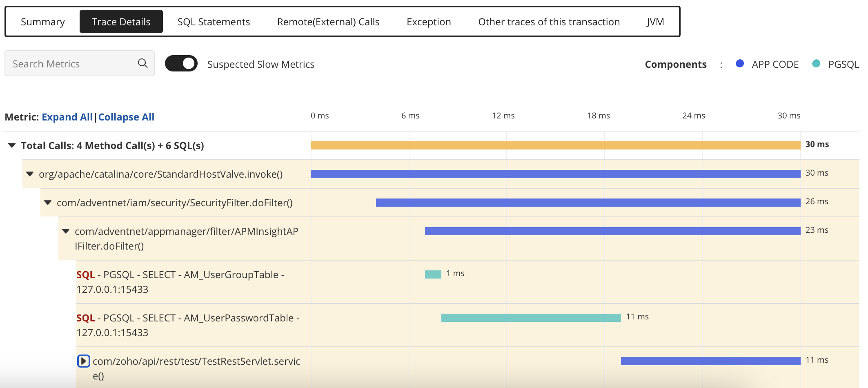Select the blue APP CODE legend dot
Screen dimensions: 868x388
pos(740,64)
